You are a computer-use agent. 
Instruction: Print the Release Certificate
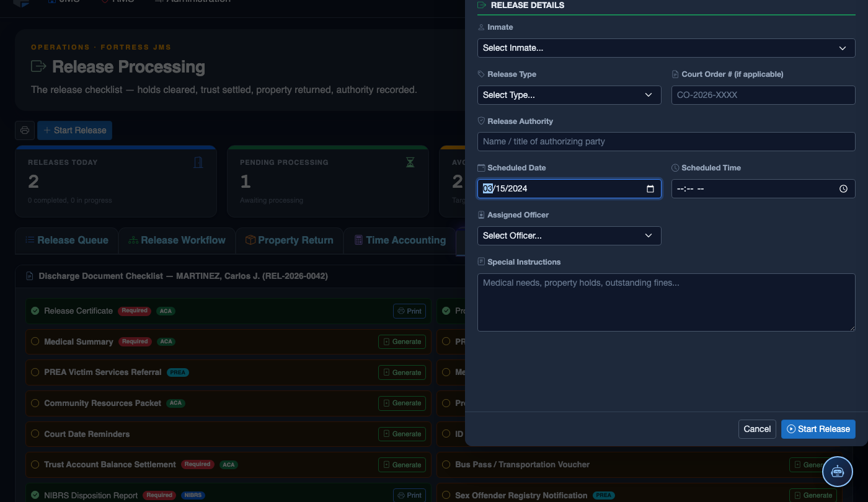(409, 311)
